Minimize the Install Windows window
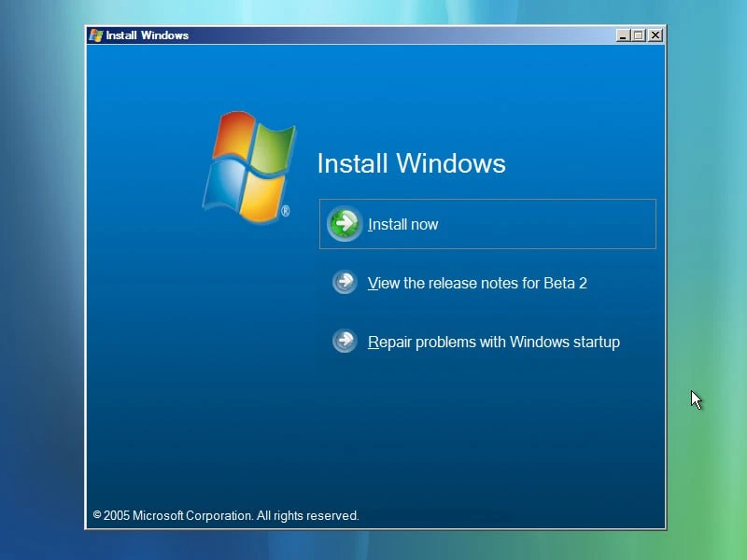 (622, 35)
